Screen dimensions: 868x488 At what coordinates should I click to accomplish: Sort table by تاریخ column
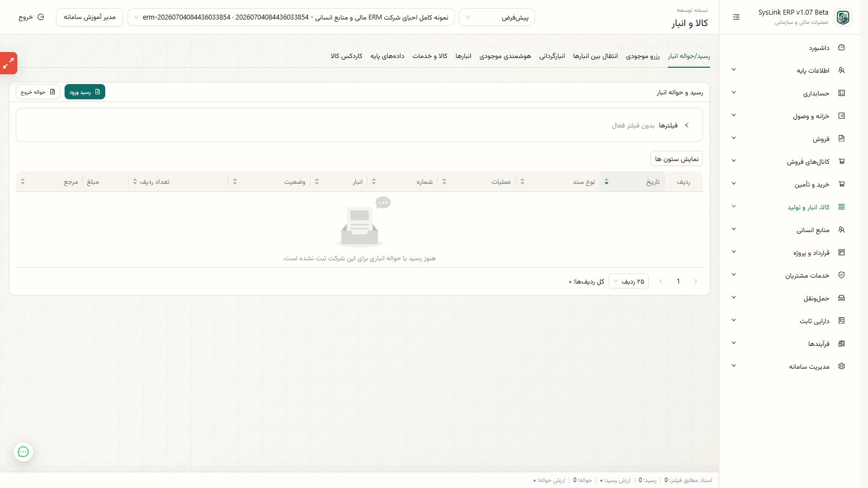click(632, 182)
